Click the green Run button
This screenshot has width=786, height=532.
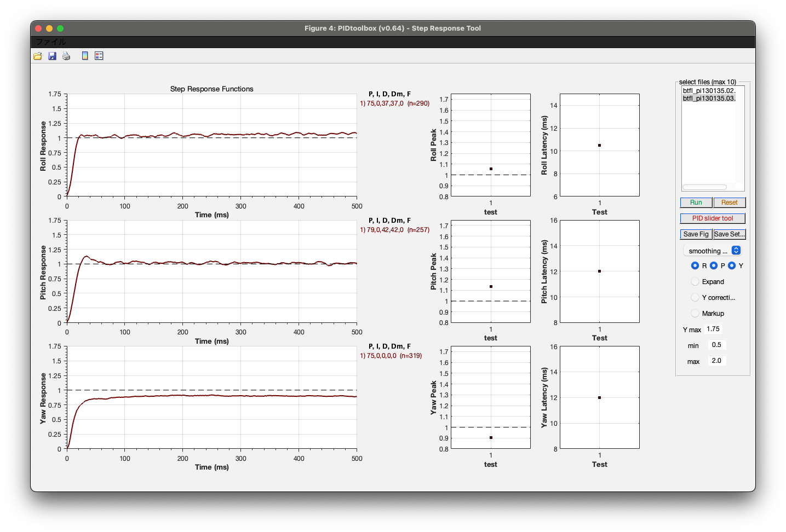click(x=696, y=203)
